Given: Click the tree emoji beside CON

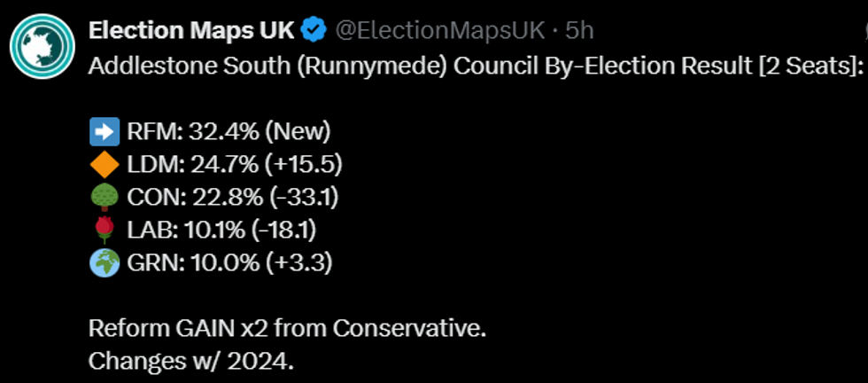Looking at the screenshot, I should point(105,198).
